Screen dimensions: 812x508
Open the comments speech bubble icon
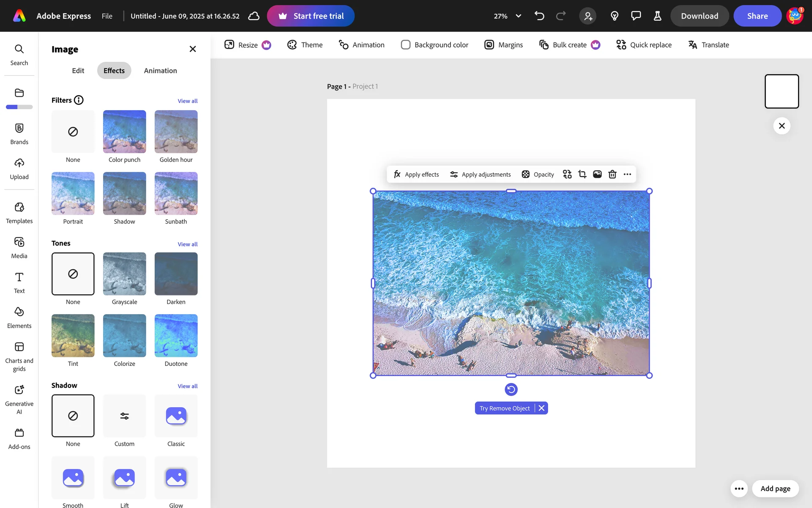point(636,16)
